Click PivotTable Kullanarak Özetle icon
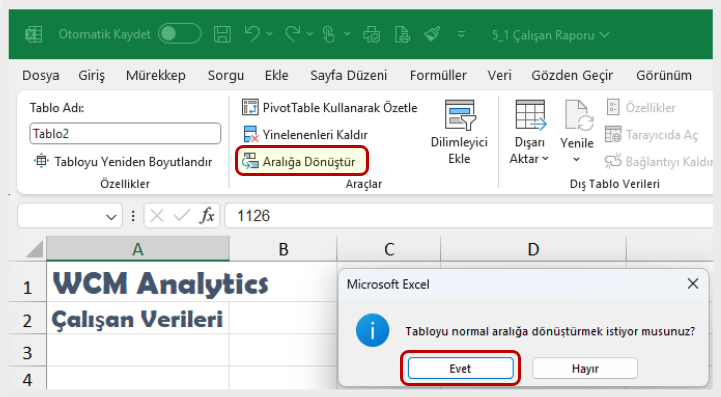721x397 pixels. click(250, 108)
